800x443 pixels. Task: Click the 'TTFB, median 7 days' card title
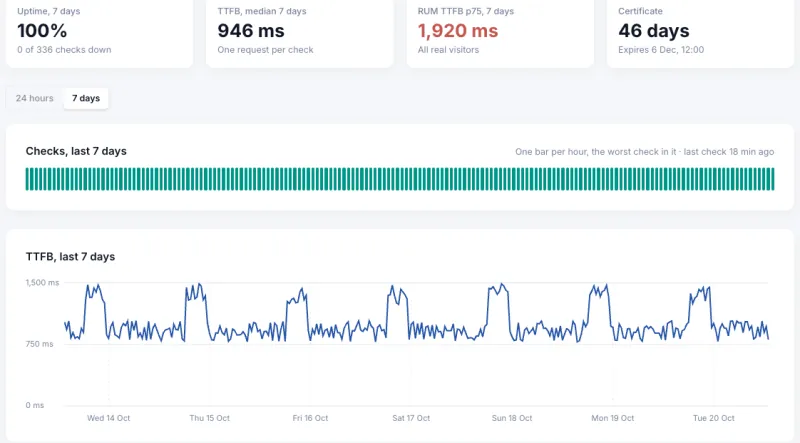[x=262, y=11]
